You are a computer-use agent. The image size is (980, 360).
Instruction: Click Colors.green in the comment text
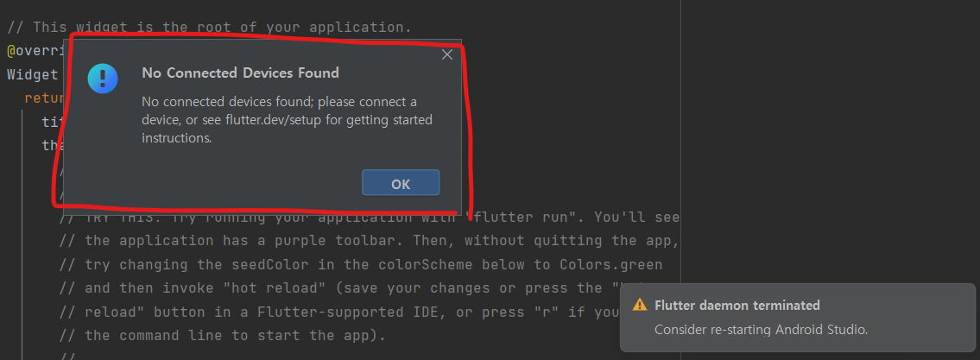pos(606,264)
